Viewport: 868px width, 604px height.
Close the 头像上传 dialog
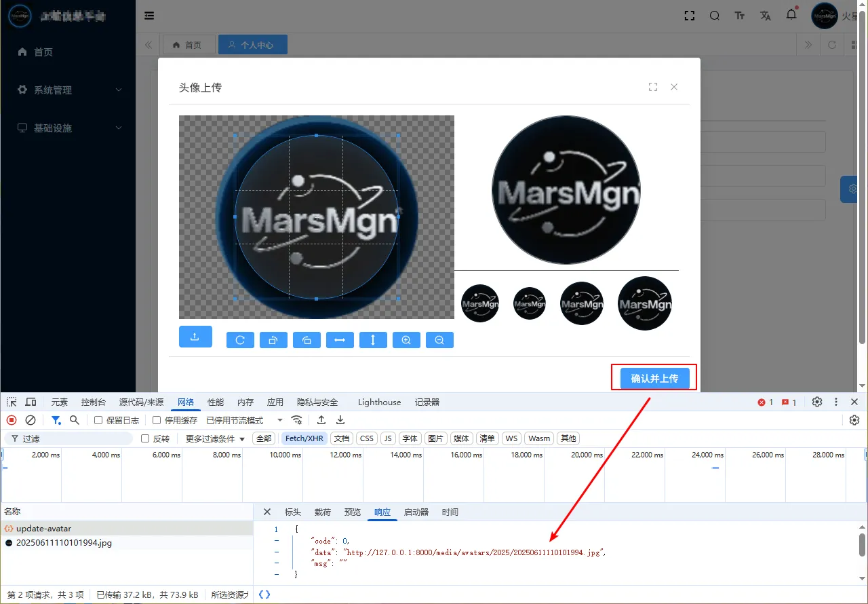point(674,87)
